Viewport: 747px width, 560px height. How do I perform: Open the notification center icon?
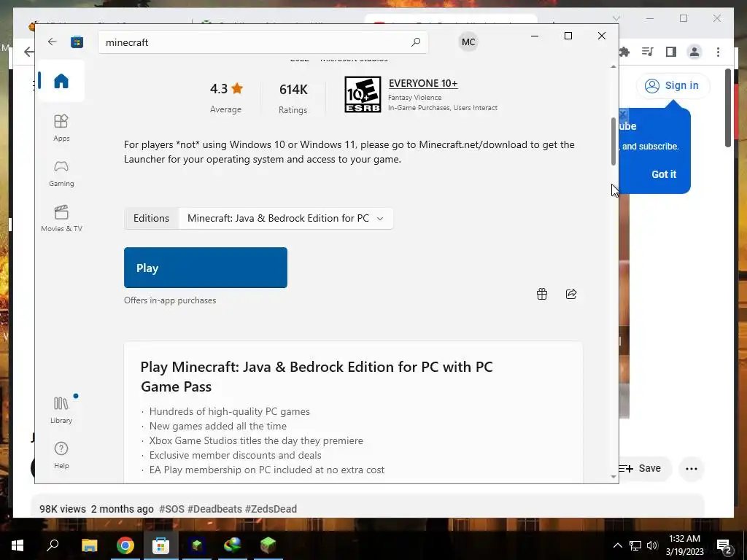coord(724,546)
